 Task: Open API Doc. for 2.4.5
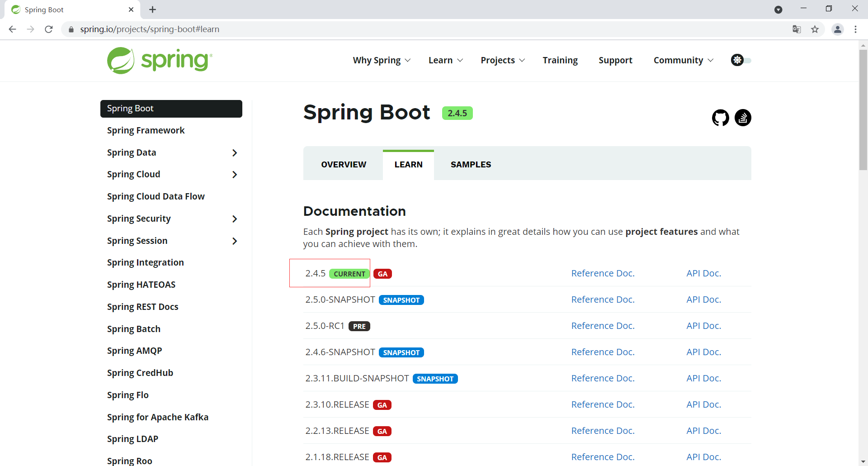(x=703, y=273)
